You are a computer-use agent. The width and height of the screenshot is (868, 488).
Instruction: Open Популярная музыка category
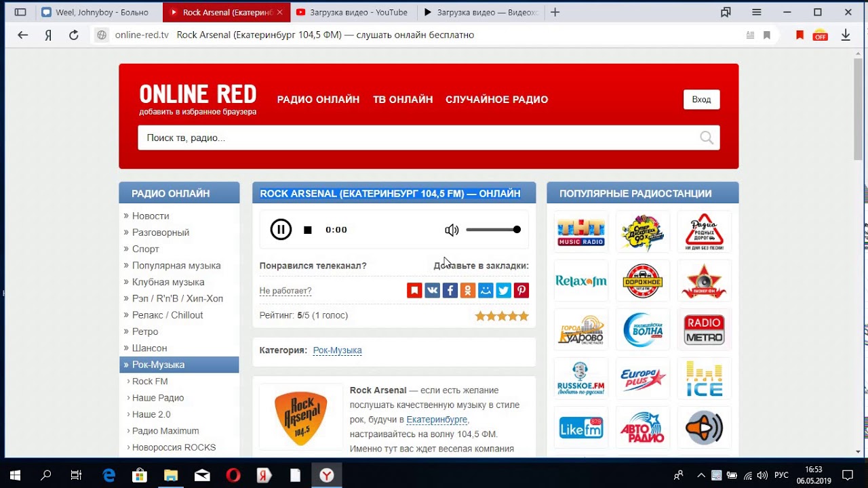tap(176, 266)
